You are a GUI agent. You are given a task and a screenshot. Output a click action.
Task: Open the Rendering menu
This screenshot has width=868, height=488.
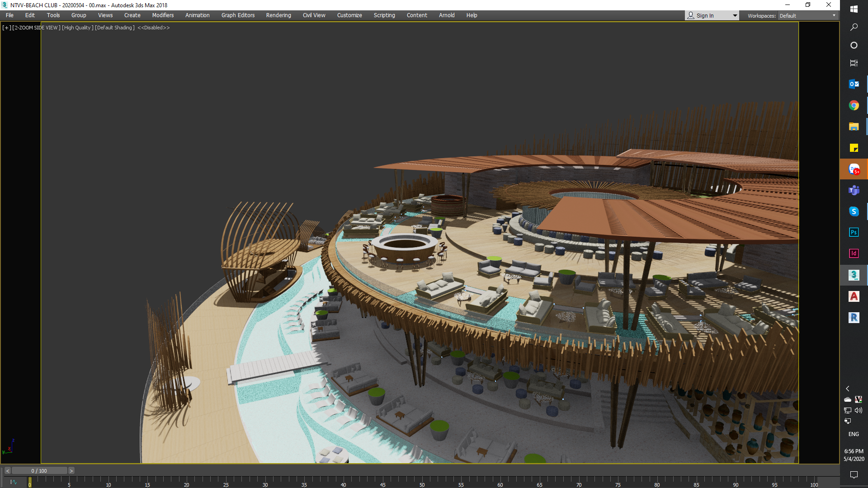[278, 15]
